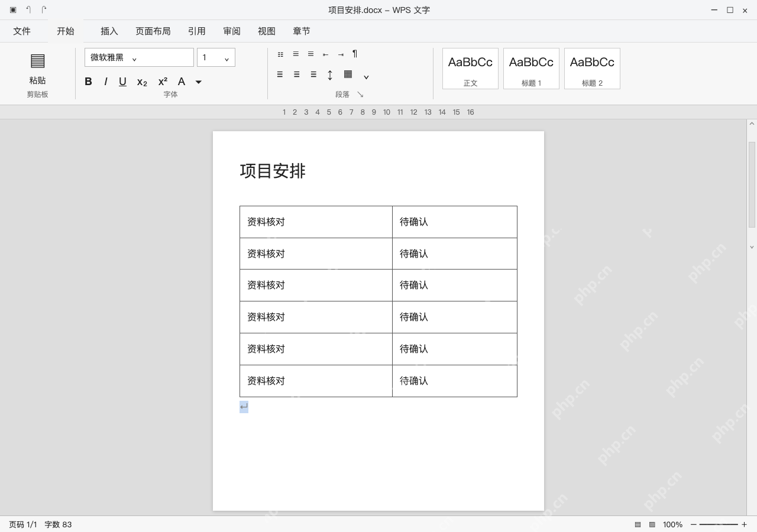Undo the last action in title bar
This screenshot has height=532, width=757.
click(28, 10)
